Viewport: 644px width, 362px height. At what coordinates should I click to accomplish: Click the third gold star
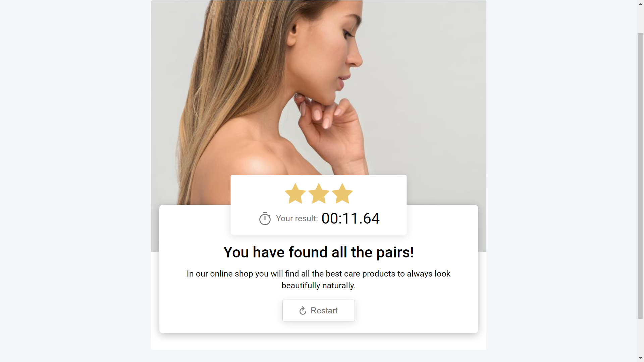(x=342, y=193)
